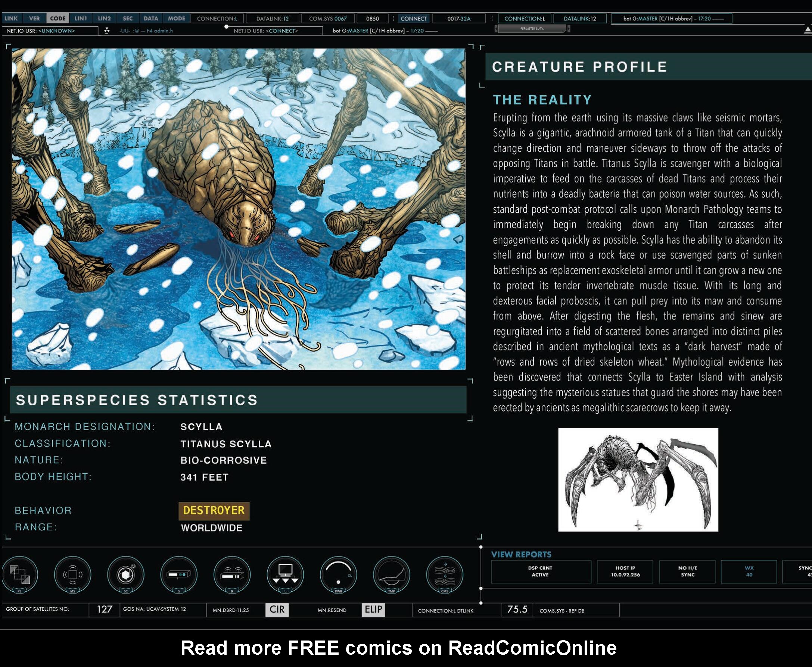Switch to the CODE tab

point(57,18)
